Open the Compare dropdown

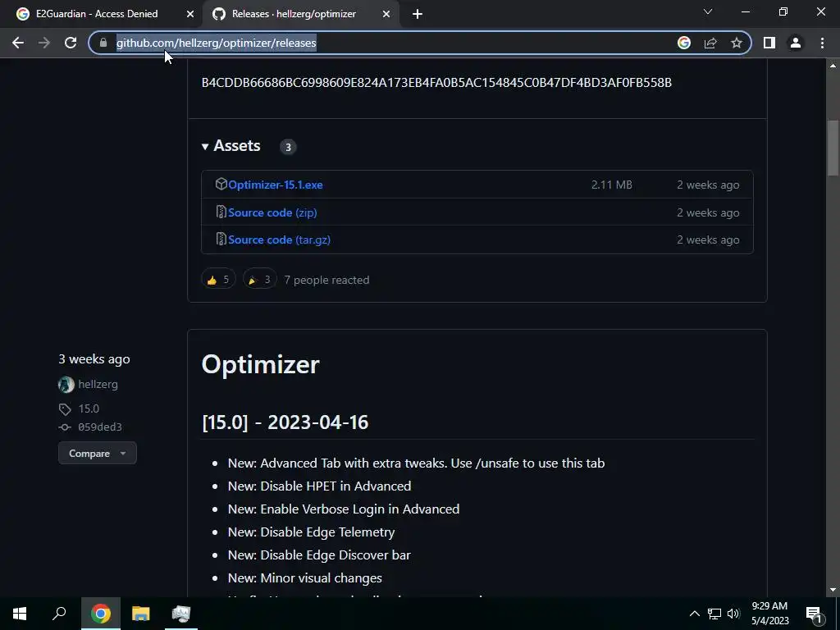click(x=98, y=453)
